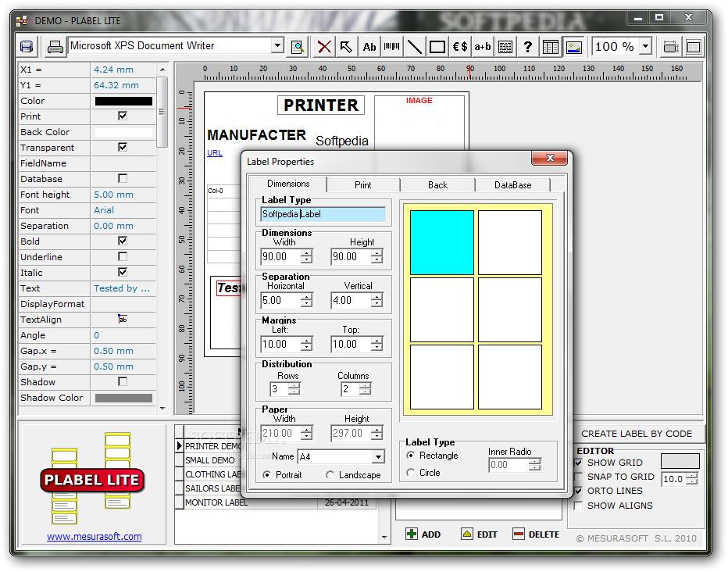Select the arrow pointer tool
The width and height of the screenshot is (728, 572).
[x=346, y=47]
